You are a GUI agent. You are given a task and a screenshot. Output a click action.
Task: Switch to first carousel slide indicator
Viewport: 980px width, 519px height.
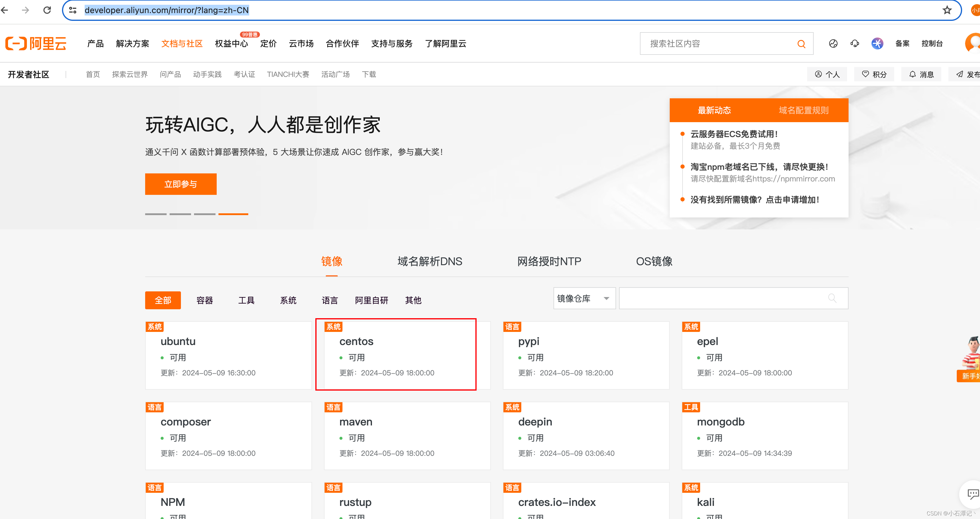coord(156,215)
